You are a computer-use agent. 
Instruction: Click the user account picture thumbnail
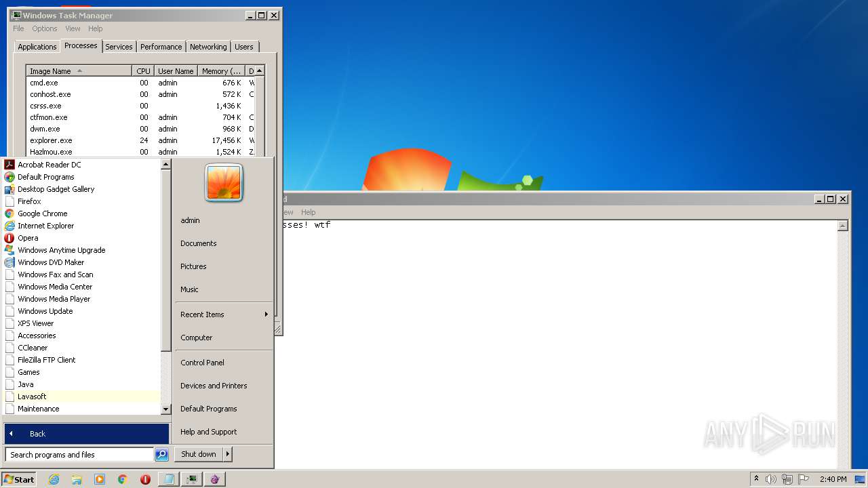(x=224, y=183)
